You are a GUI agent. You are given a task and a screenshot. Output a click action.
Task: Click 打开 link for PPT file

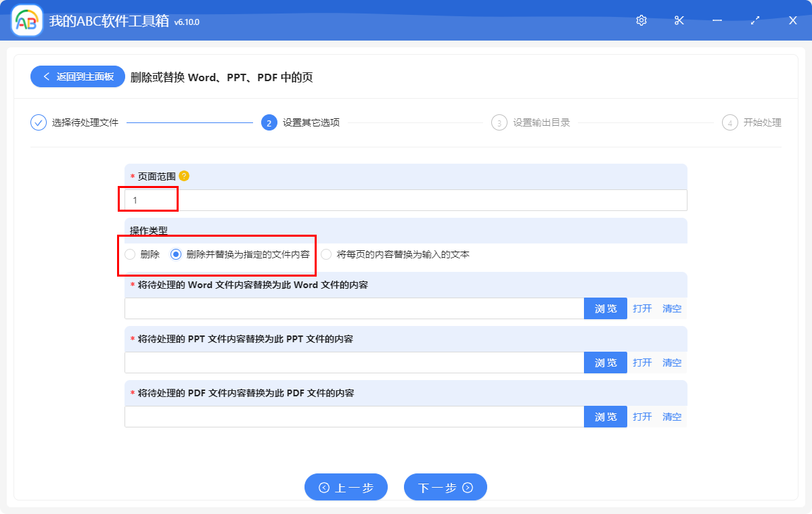pos(642,363)
